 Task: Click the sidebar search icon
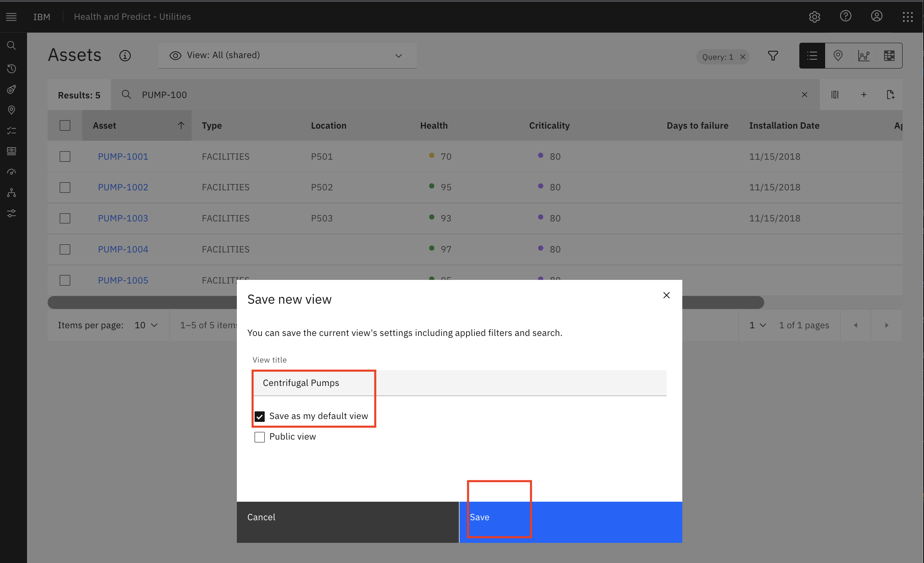click(11, 45)
